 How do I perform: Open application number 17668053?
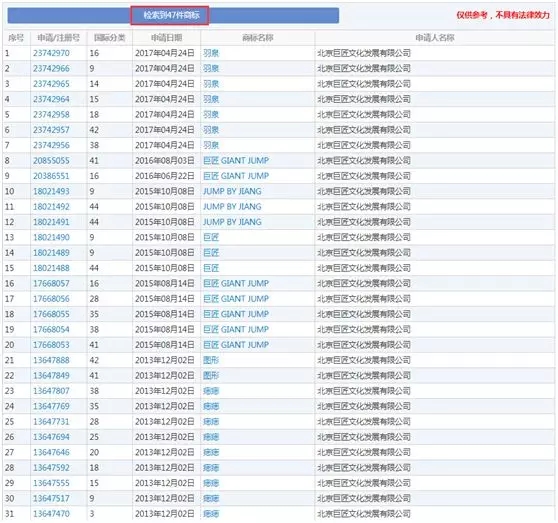pos(51,345)
